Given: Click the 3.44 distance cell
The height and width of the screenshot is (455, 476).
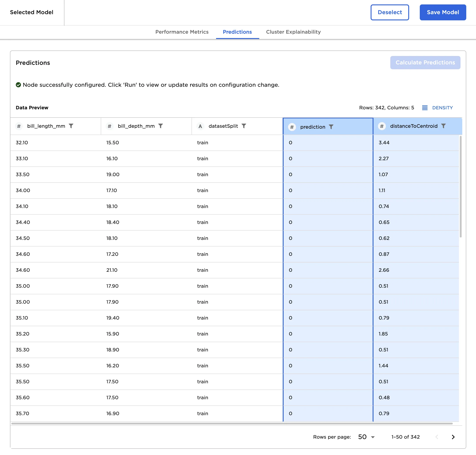Looking at the screenshot, I should pyautogui.click(x=384, y=143).
